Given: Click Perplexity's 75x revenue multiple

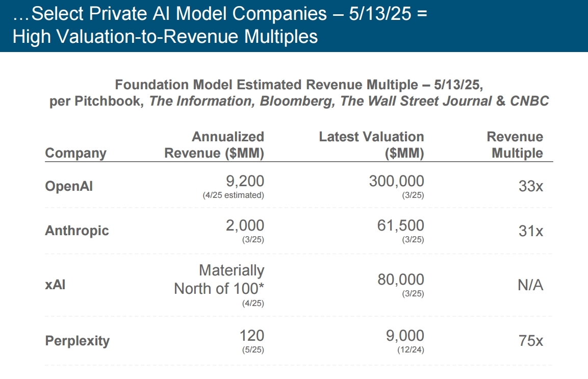Looking at the screenshot, I should [530, 341].
